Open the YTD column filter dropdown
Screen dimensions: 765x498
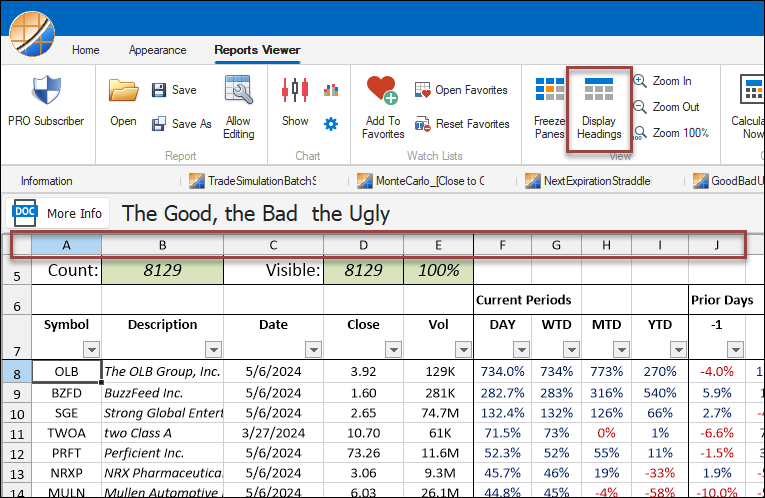coord(678,349)
